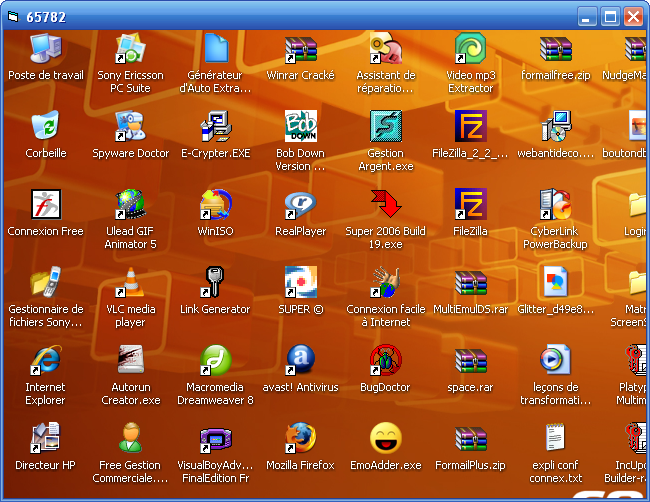Viewport: 650px width, 502px height.
Task: Click Connexion facile à Internet icon
Action: pos(386,282)
